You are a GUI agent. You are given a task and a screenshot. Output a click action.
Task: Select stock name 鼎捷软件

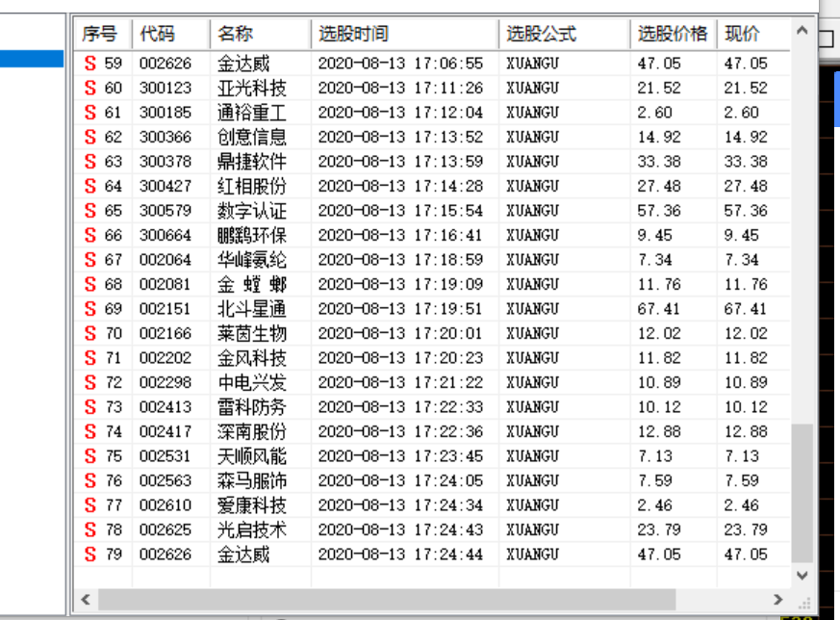click(252, 162)
